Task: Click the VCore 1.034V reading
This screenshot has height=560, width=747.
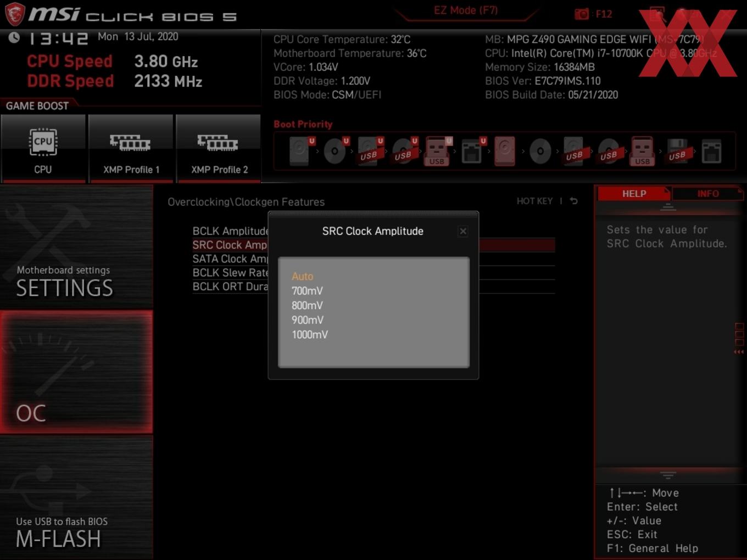Action: point(305,67)
